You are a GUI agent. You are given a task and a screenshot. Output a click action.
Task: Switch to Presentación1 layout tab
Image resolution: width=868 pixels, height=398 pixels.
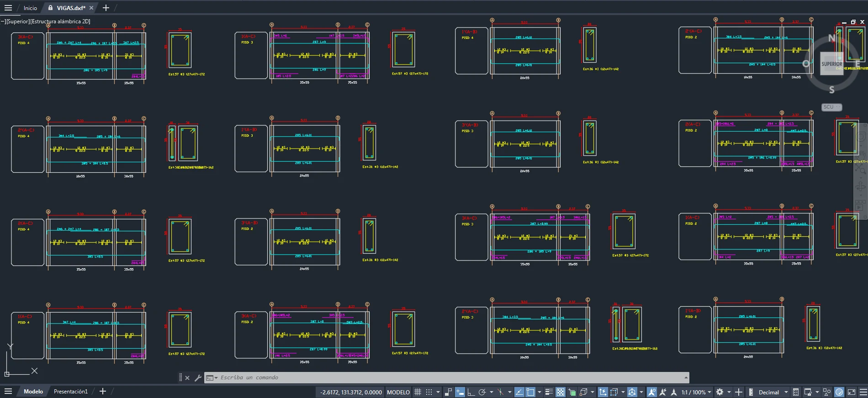pyautogui.click(x=71, y=392)
